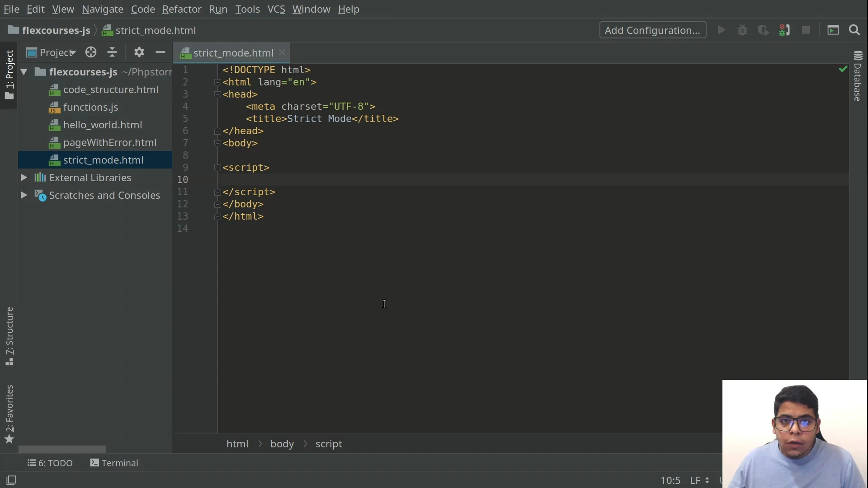Image resolution: width=868 pixels, height=488 pixels.
Task: Click Run with Coverage icon
Action: point(764,30)
